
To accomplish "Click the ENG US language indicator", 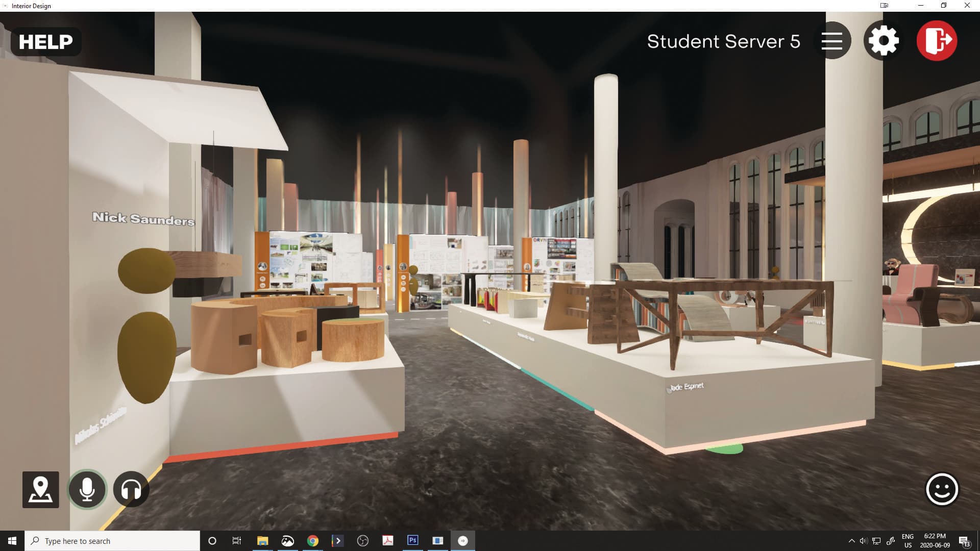I will 908,541.
